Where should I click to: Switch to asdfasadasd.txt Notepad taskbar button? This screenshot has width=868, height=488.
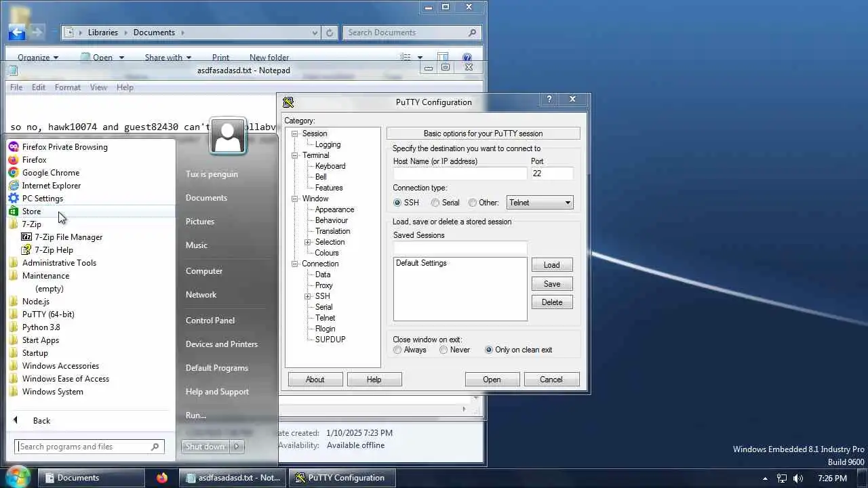tap(234, 478)
